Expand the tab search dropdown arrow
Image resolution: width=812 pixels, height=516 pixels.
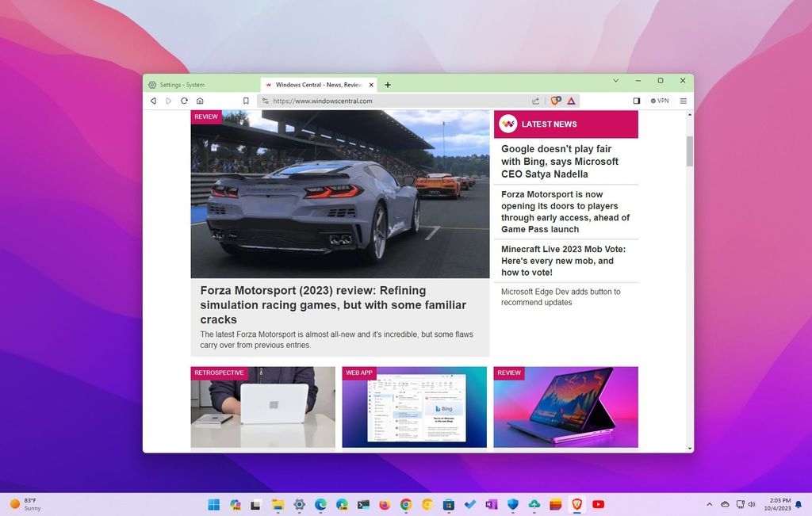[616, 81]
